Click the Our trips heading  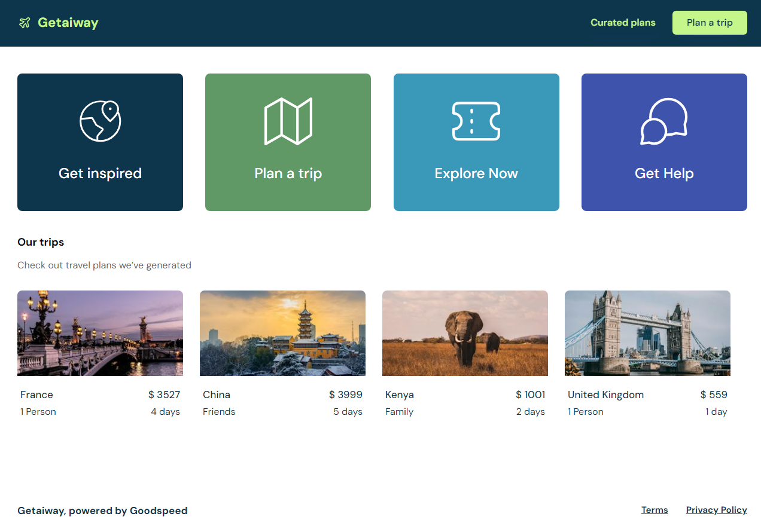pyautogui.click(x=41, y=242)
